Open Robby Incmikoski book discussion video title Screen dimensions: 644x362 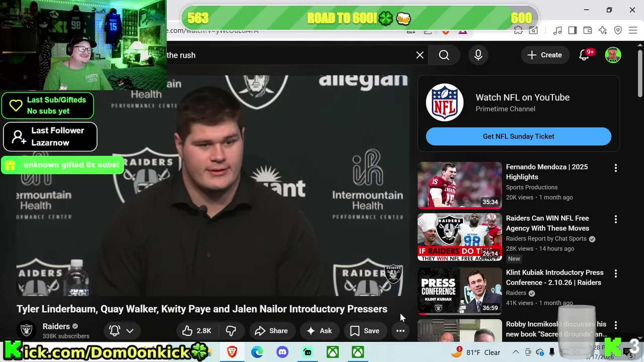[x=556, y=329]
